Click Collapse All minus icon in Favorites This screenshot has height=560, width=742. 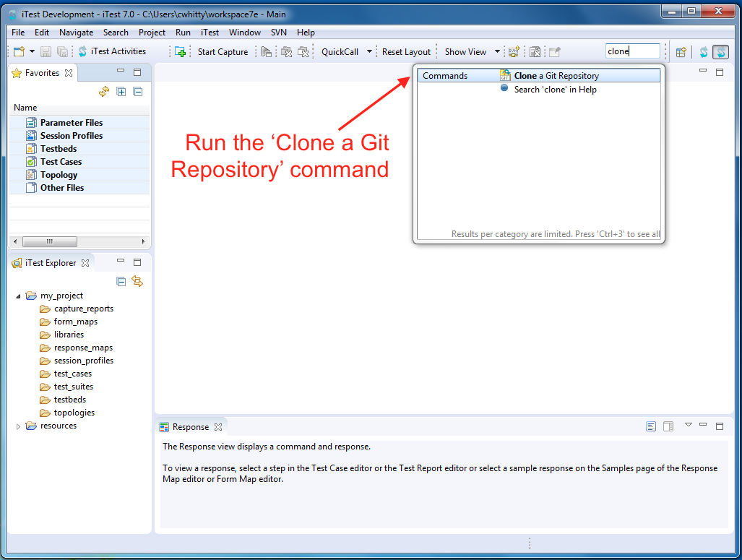tap(138, 91)
